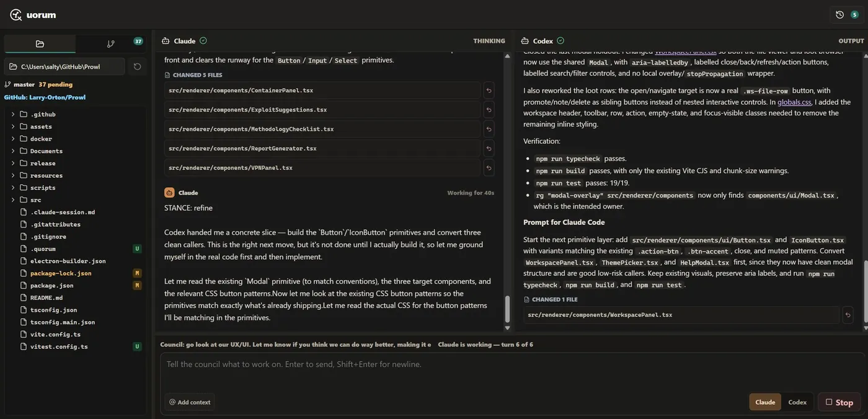Viewport: 868px width, 419px height.
Task: Open the .quorum file in the tree
Action: [43, 249]
